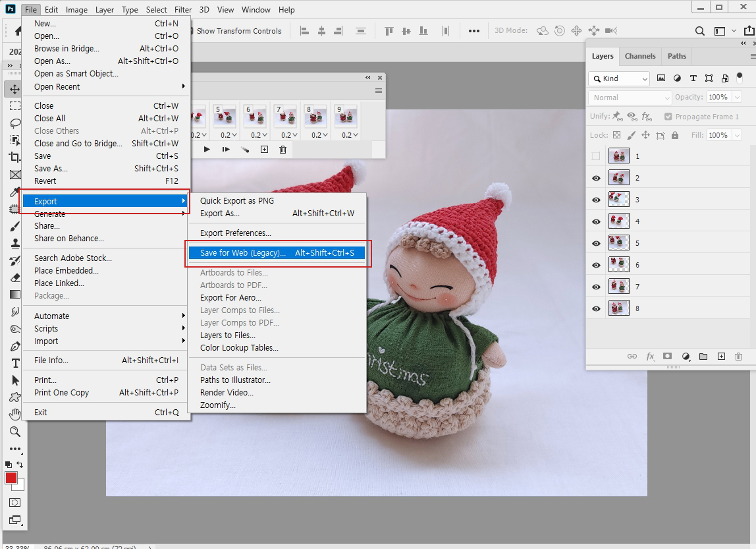Open the fx layer style icon
The image size is (756, 549).
[x=650, y=357]
